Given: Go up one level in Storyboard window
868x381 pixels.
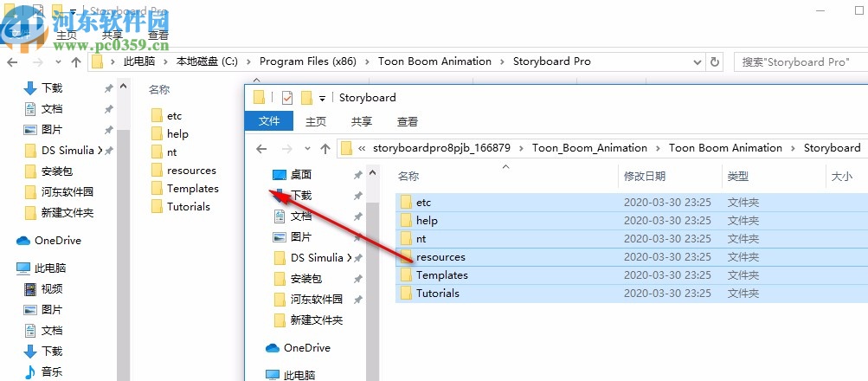Looking at the screenshot, I should point(325,148).
